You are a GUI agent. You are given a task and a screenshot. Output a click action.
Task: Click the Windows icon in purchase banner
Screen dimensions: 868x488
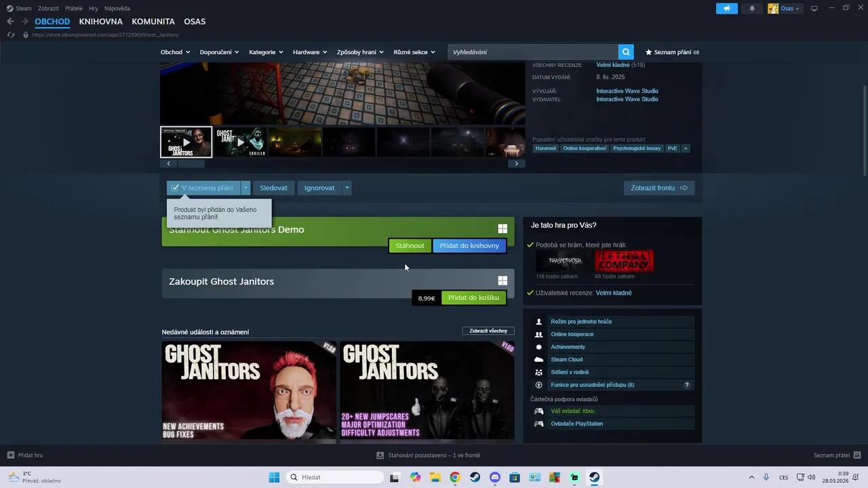[502, 281]
